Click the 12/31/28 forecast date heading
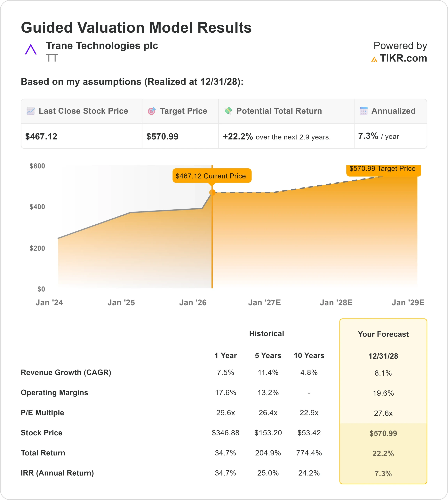The image size is (448, 500). pyautogui.click(x=383, y=356)
